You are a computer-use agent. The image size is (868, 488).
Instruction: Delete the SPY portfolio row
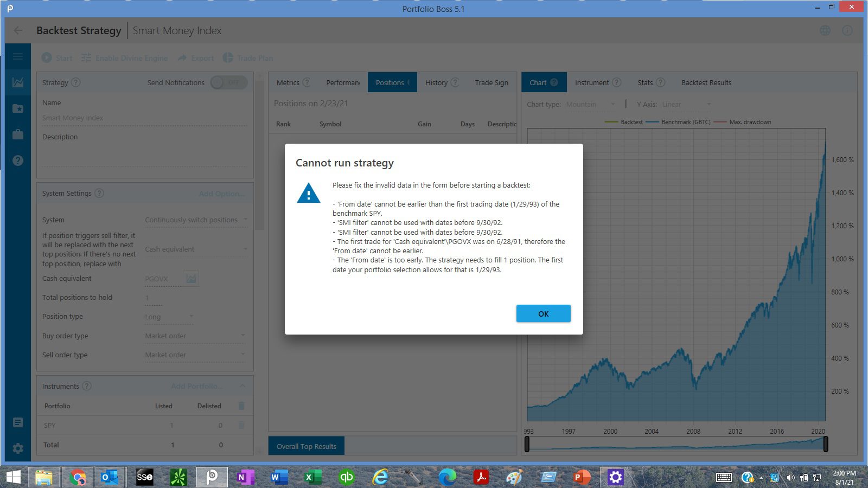[x=241, y=425]
